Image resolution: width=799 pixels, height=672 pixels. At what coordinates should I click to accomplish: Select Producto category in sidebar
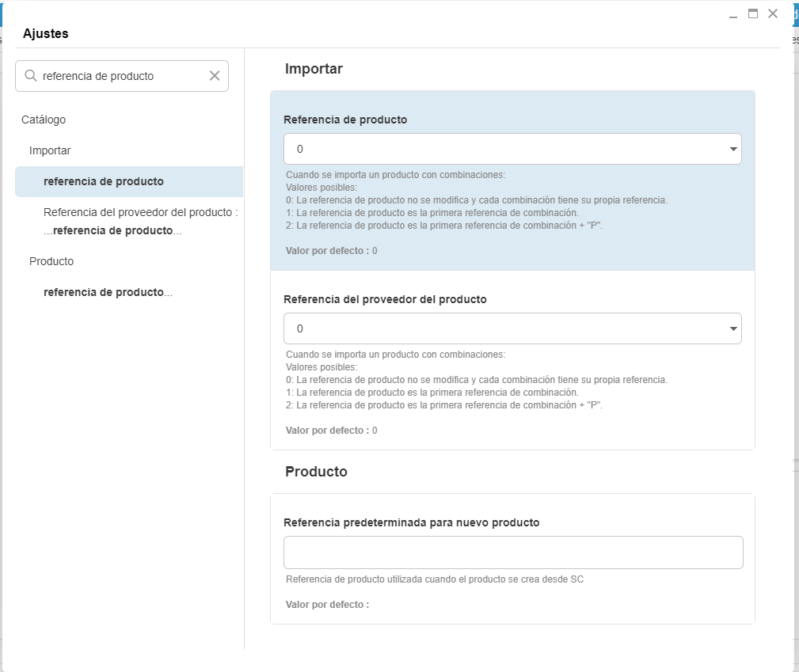[x=51, y=261]
